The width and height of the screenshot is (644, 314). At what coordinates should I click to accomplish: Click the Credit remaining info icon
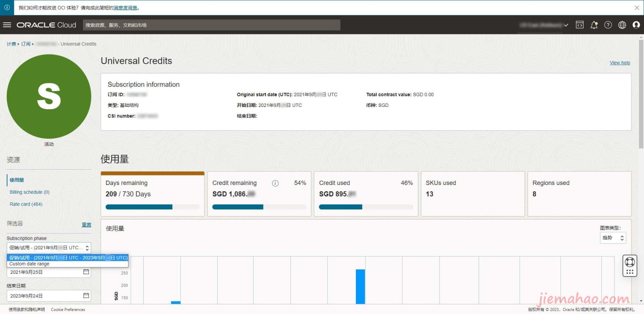[275, 183]
